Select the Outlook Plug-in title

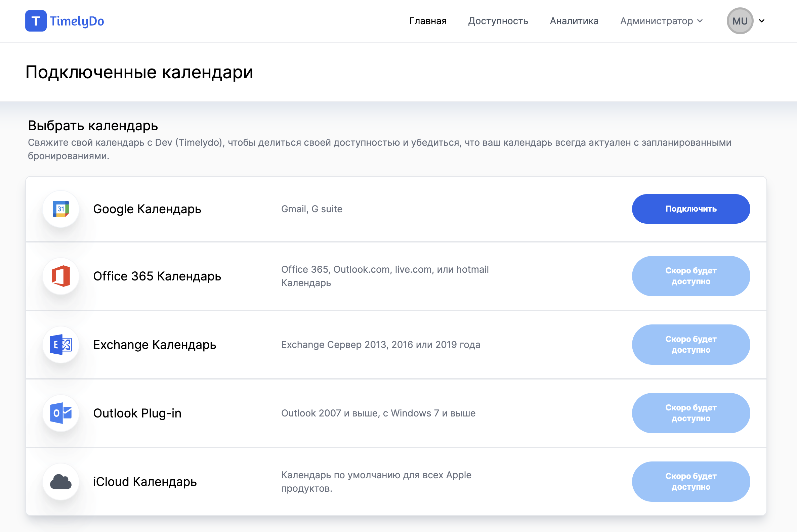pos(137,413)
